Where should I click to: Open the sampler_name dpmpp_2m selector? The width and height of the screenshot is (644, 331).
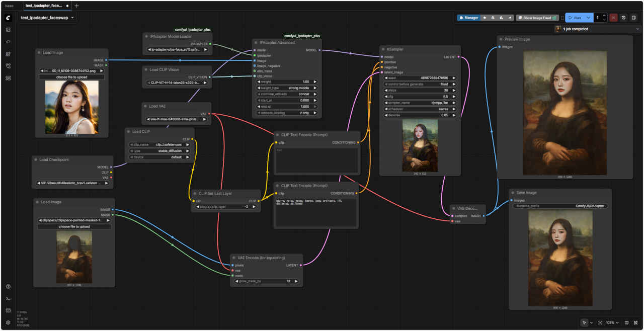click(420, 103)
